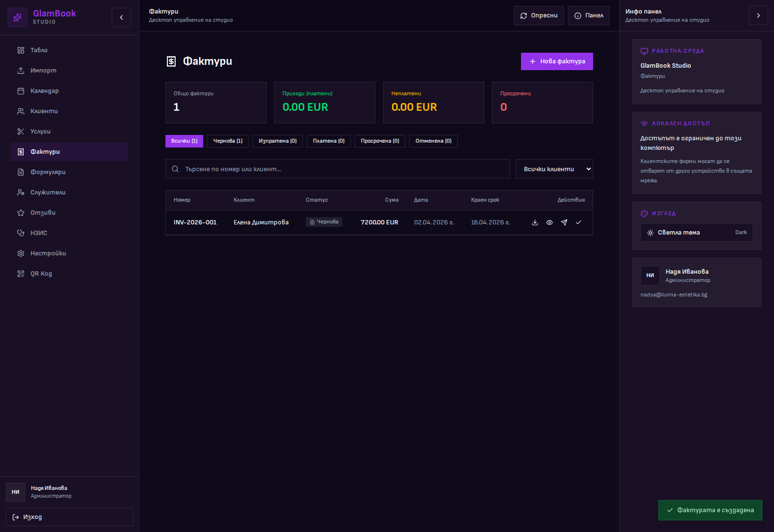
Task: Toggle Светла тема theme switch
Action: click(697, 233)
